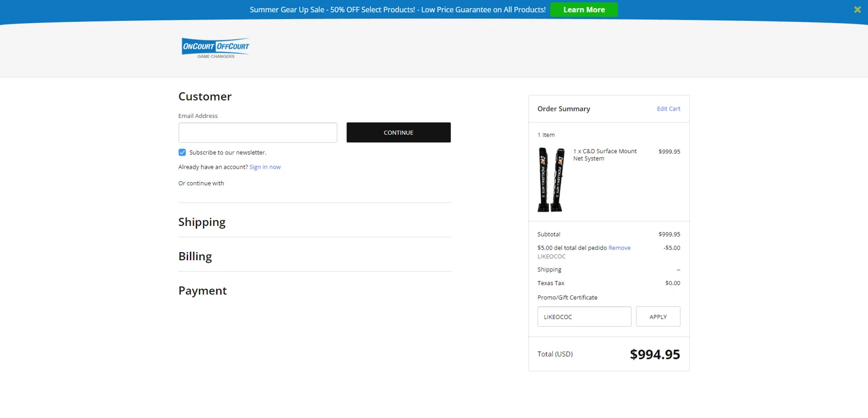This screenshot has height=418, width=868.
Task: Focus the Email Address input field
Action: [258, 132]
